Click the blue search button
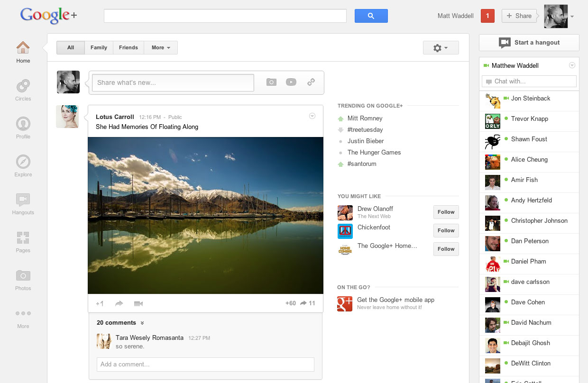Image resolution: width=588 pixels, height=383 pixels. (371, 16)
